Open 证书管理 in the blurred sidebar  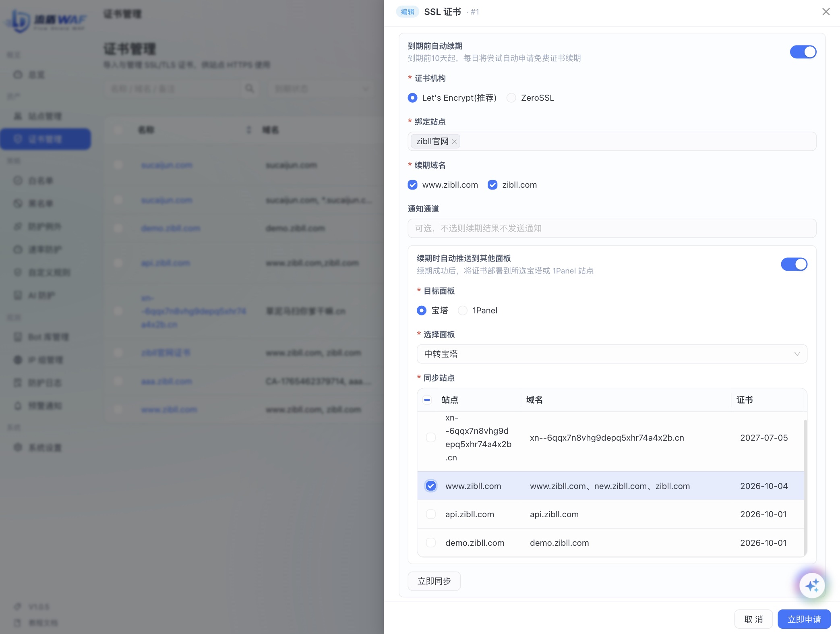(x=46, y=139)
